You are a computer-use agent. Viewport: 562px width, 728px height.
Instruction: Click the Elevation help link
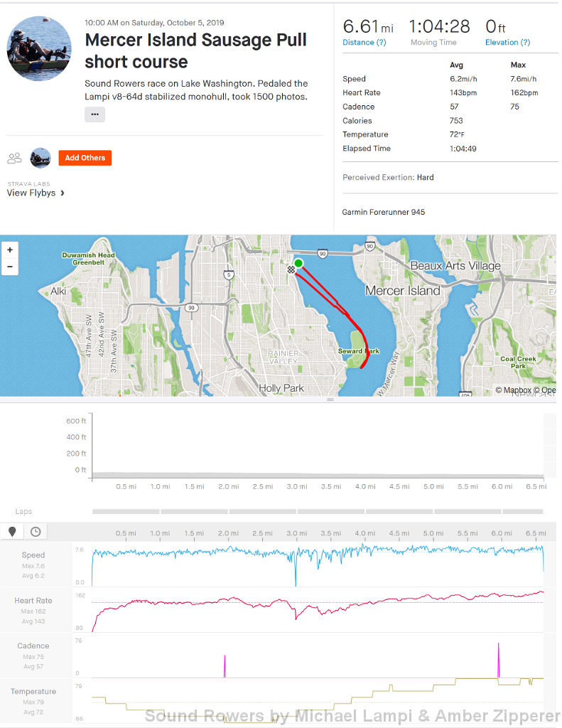coord(507,43)
